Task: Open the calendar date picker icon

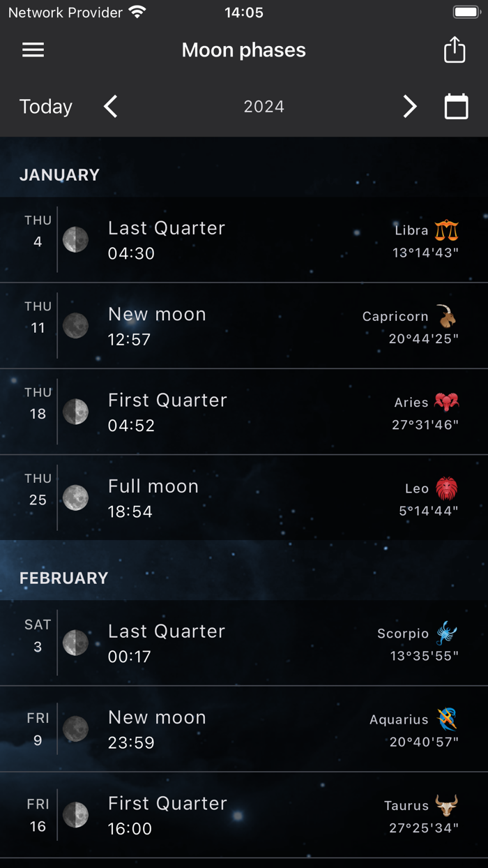Action: (456, 106)
